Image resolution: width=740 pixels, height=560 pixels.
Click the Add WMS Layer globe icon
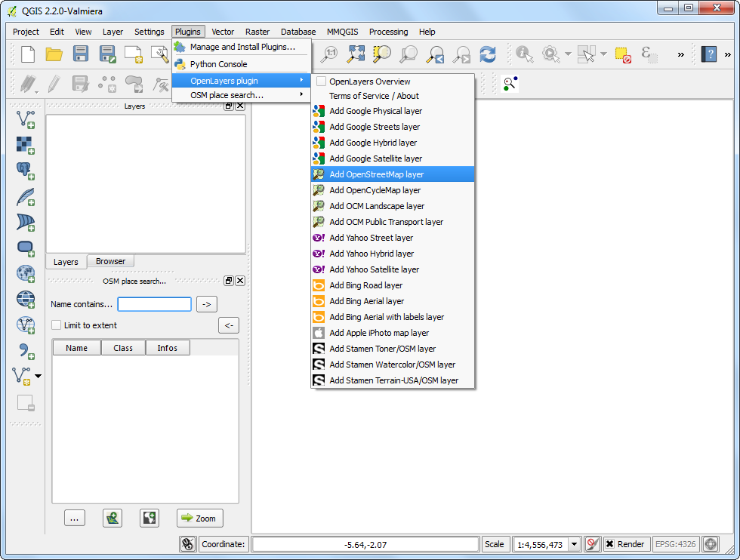tap(26, 274)
